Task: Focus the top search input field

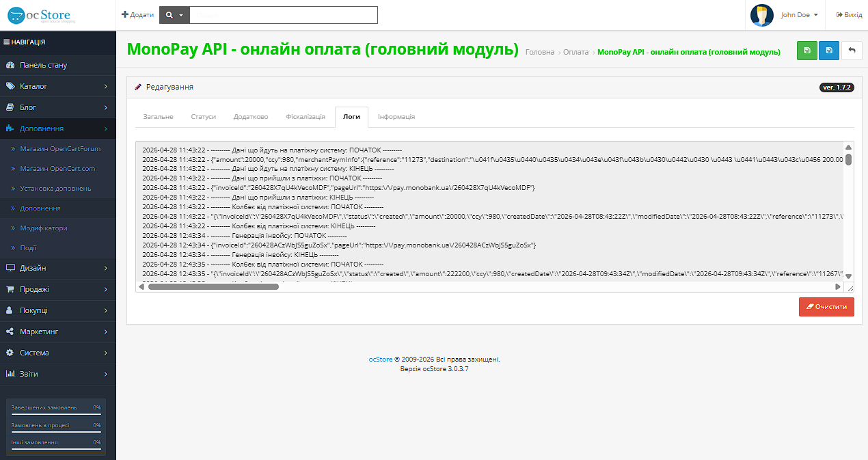Action: pyautogui.click(x=284, y=15)
